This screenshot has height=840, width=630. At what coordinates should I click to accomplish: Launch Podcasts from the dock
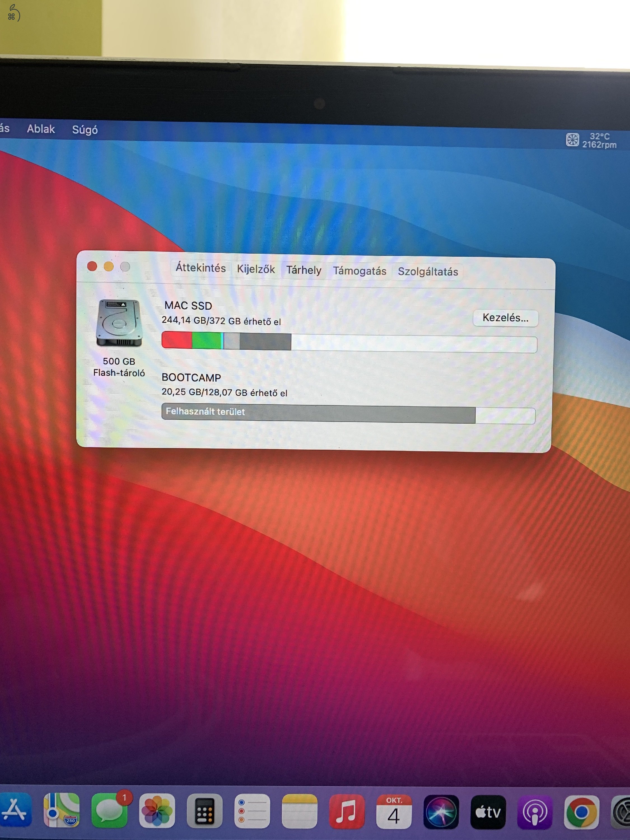tap(535, 812)
